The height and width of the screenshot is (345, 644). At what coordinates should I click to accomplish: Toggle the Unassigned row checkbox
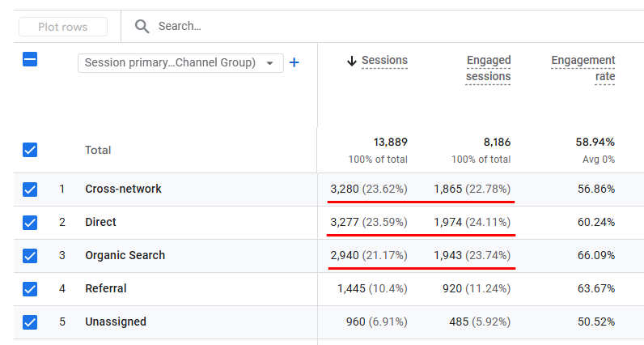30,322
